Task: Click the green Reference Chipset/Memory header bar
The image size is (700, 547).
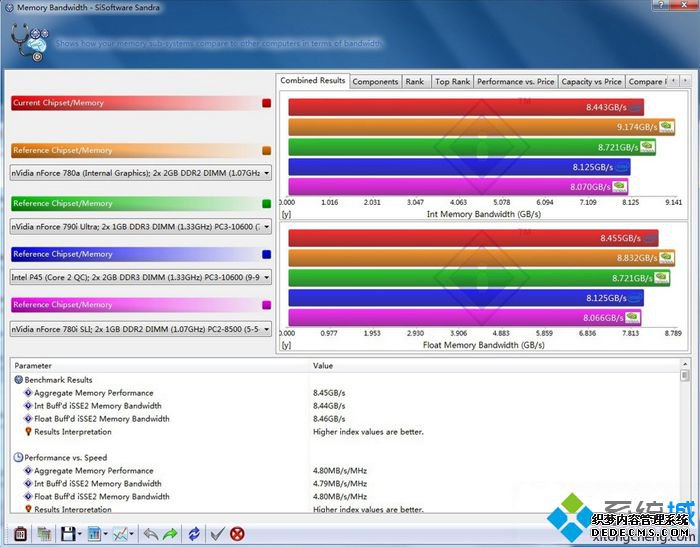Action: click(135, 204)
